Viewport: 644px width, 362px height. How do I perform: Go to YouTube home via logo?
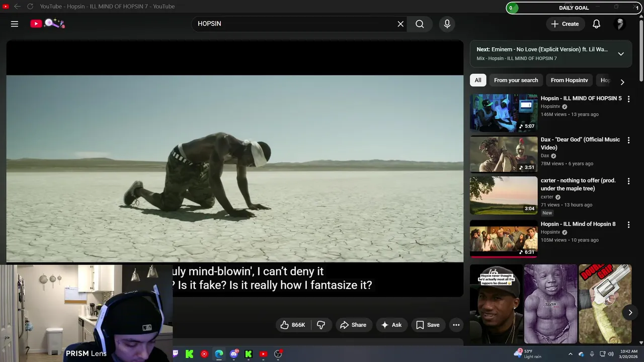pyautogui.click(x=47, y=24)
